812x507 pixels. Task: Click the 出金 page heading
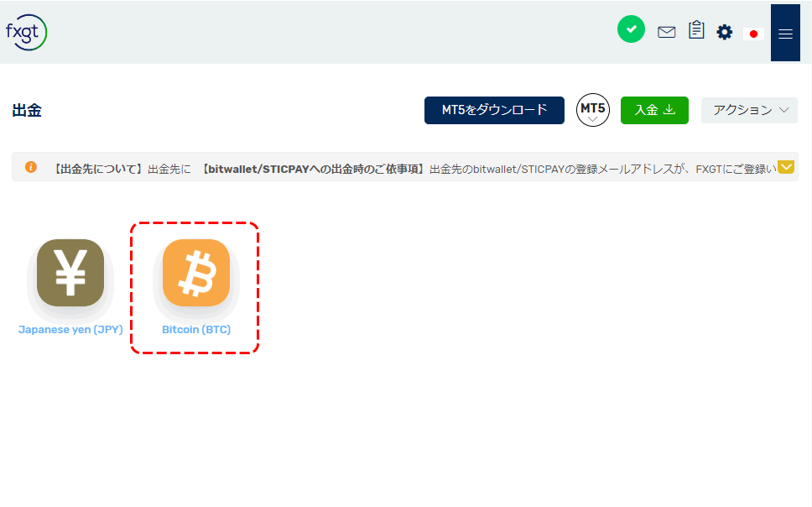tap(27, 111)
